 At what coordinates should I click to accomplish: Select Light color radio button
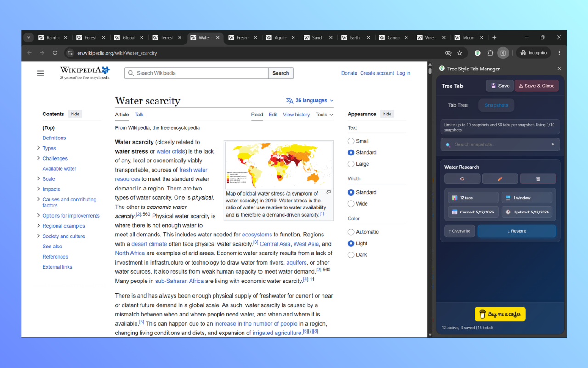pyautogui.click(x=351, y=243)
